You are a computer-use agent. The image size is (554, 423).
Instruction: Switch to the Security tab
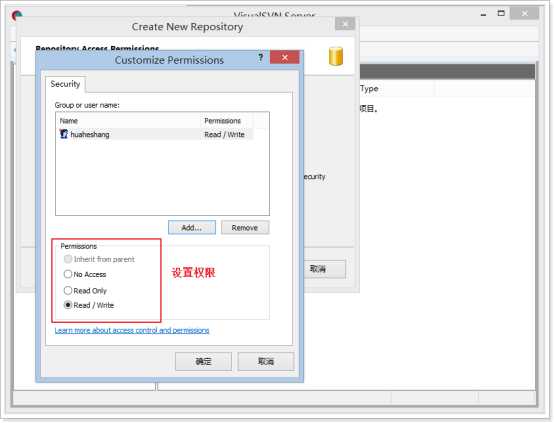pos(65,84)
